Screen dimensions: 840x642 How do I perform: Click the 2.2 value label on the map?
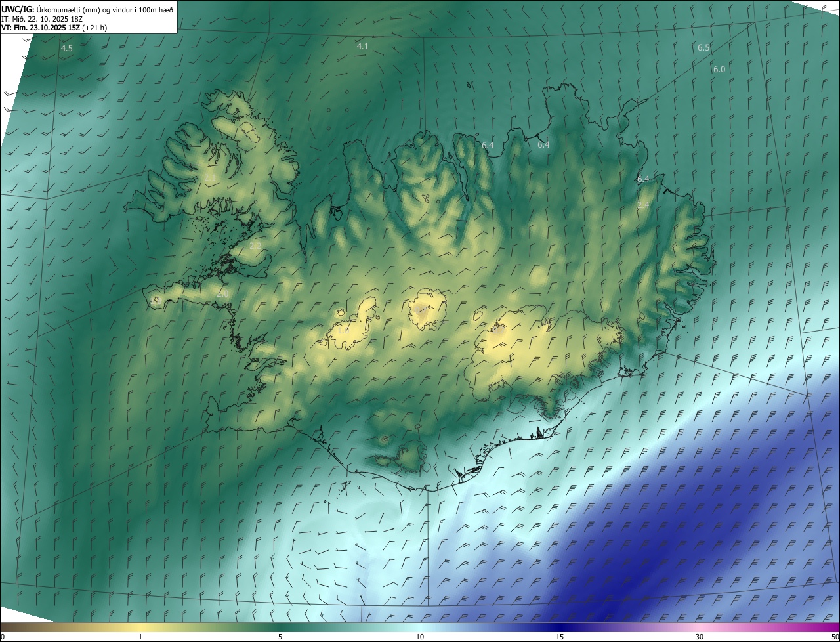click(255, 246)
